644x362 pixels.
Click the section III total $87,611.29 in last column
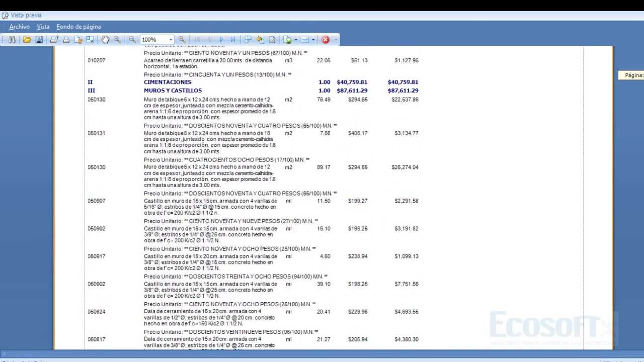click(403, 90)
